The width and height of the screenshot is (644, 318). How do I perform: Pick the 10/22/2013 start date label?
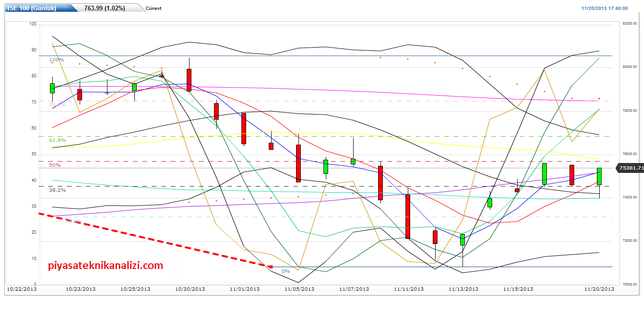tap(21, 289)
